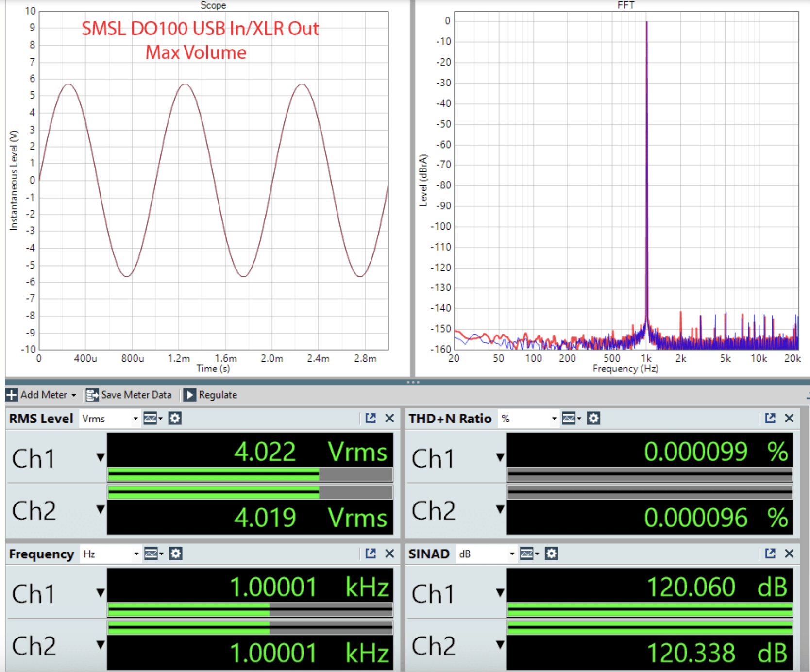810x672 pixels.
Task: Close the SINAD meter
Action: [x=789, y=554]
